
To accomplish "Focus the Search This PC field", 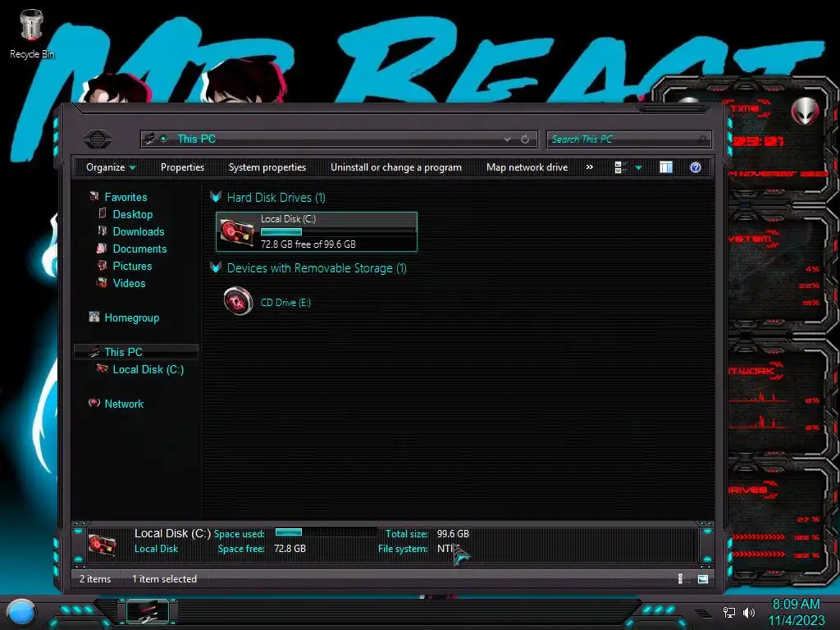I will [x=629, y=139].
